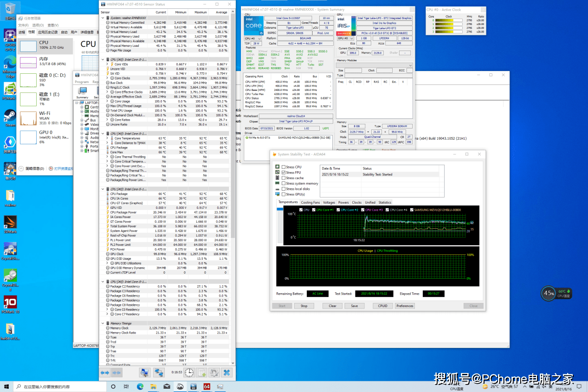The image size is (588, 392).
Task: Click the Windows taskbar search box
Action: pos(60,386)
